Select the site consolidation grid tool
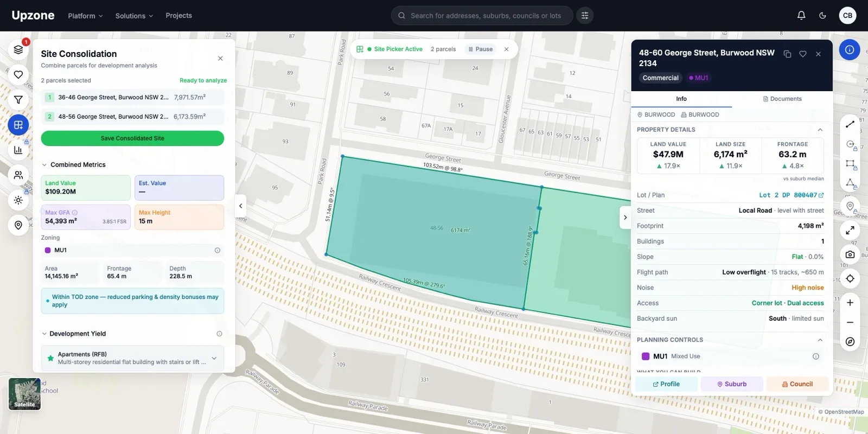 tap(18, 125)
